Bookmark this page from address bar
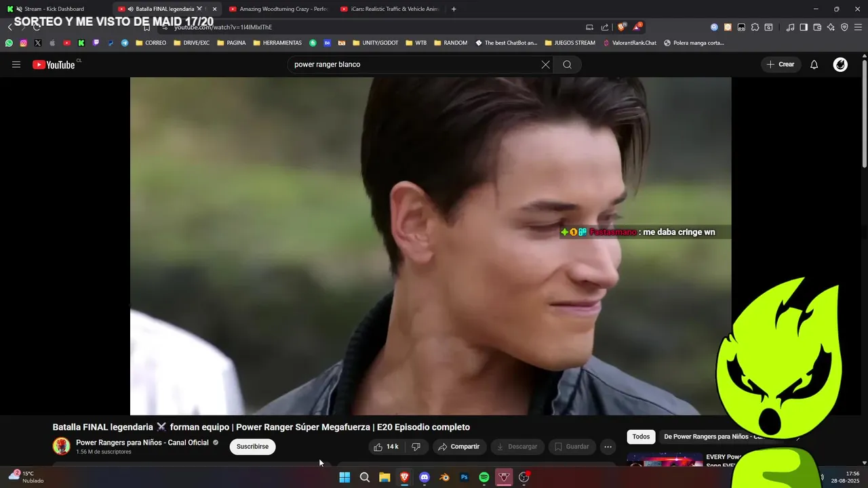This screenshot has width=868, height=488. [x=146, y=27]
